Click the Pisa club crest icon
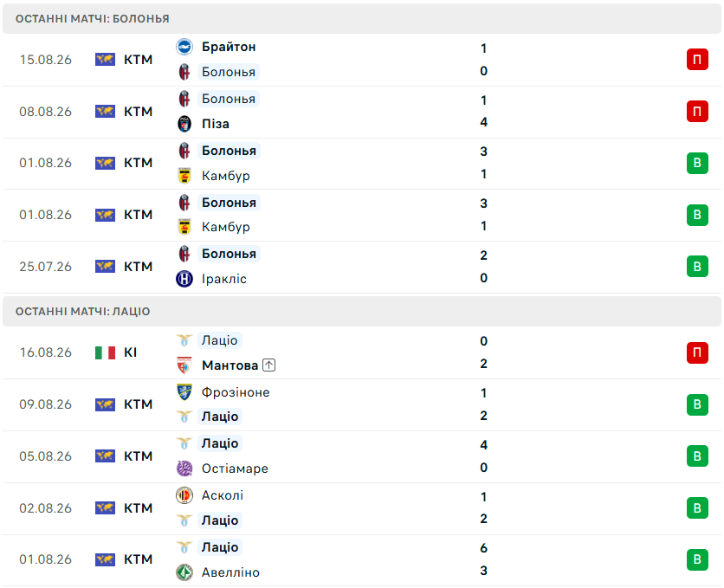 (x=184, y=124)
